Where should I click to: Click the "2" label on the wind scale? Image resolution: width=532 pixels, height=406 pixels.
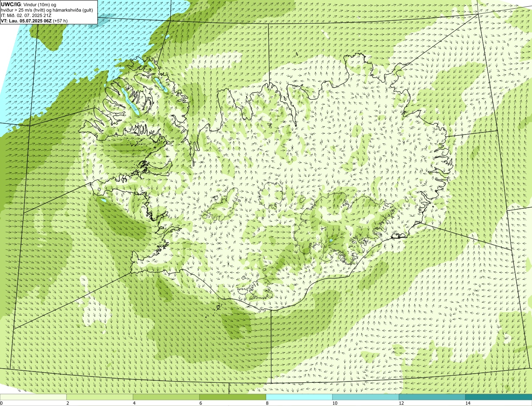tap(67, 403)
